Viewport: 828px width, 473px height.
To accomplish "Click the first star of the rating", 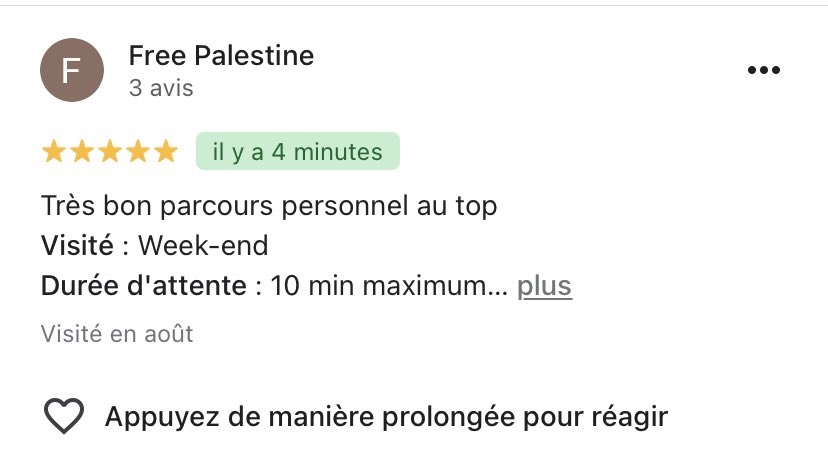I will click(x=53, y=152).
